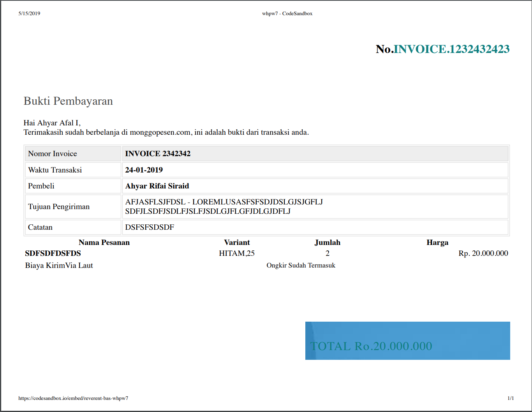Select the Waktu Transaksi label

(x=55, y=170)
